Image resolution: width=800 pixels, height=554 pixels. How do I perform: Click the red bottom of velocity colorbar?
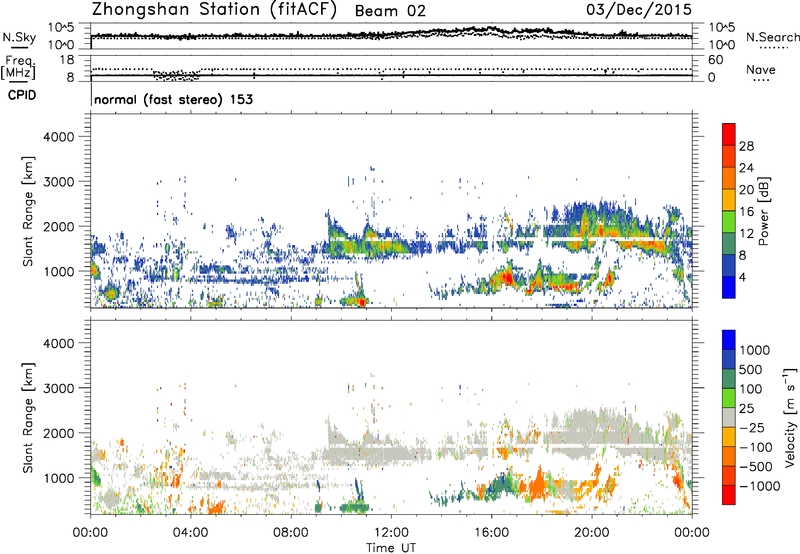(x=729, y=495)
